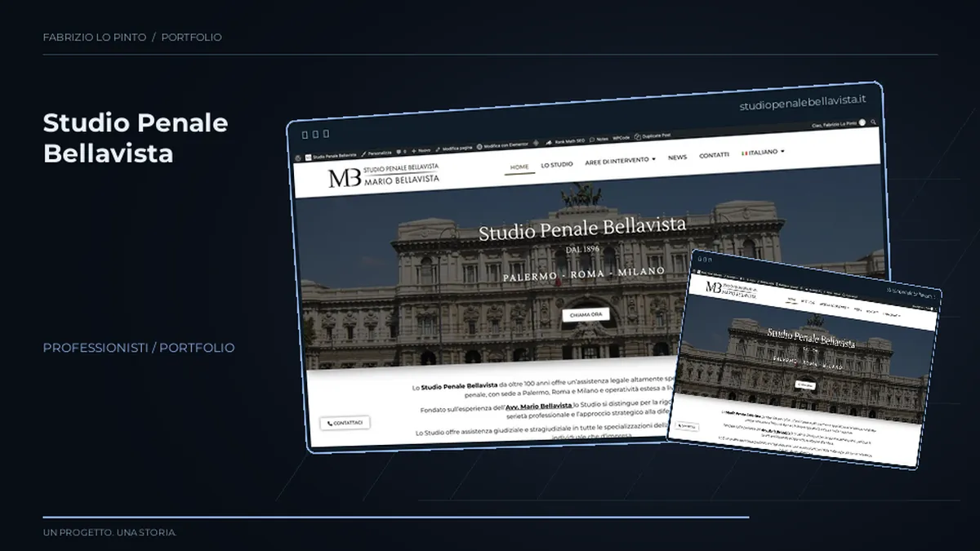Expand the ITALIANO language dropdown
This screenshot has width=980, height=551.
point(763,153)
